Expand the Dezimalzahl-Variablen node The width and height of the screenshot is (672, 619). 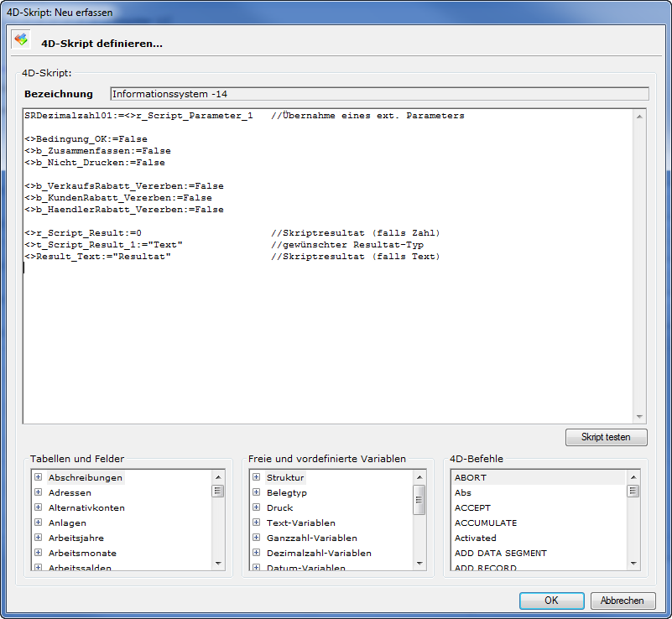tap(256, 553)
